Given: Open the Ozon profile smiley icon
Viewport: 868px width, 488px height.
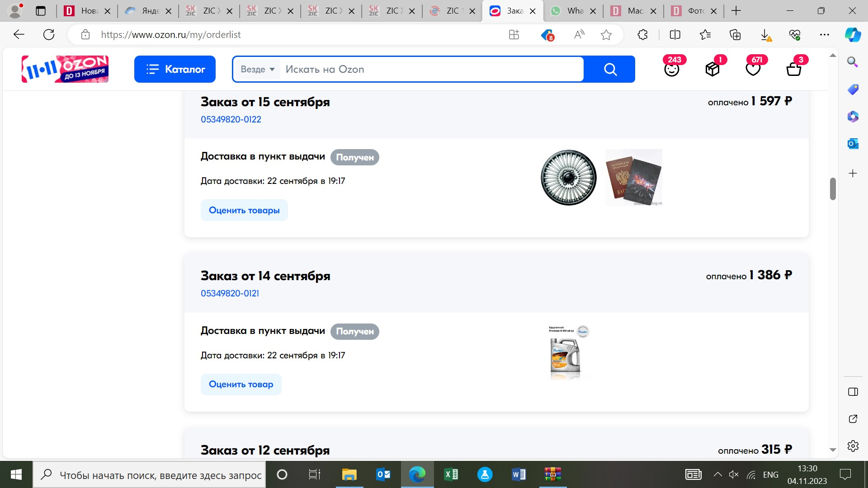Looking at the screenshot, I should point(671,69).
